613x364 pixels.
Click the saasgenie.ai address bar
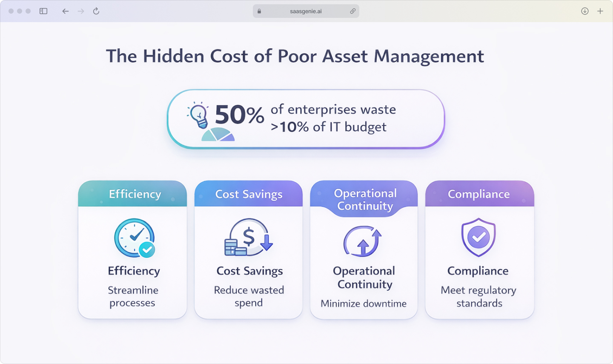[x=306, y=11]
